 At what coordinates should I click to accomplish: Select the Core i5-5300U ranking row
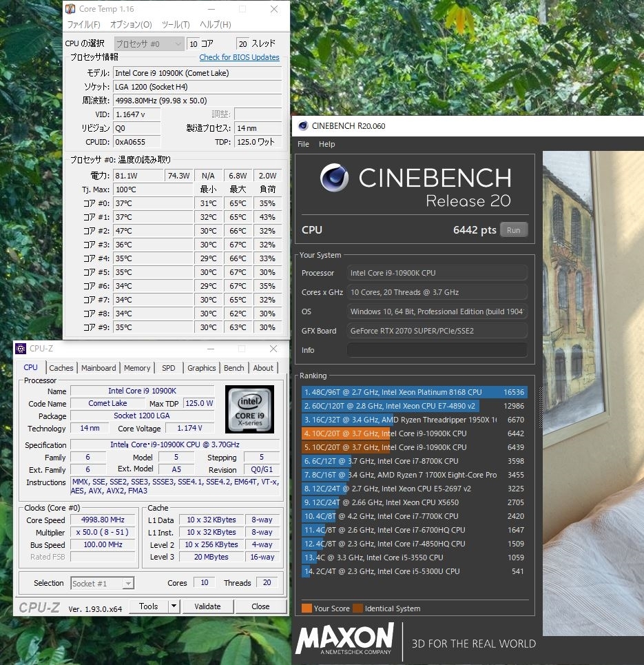(x=414, y=571)
